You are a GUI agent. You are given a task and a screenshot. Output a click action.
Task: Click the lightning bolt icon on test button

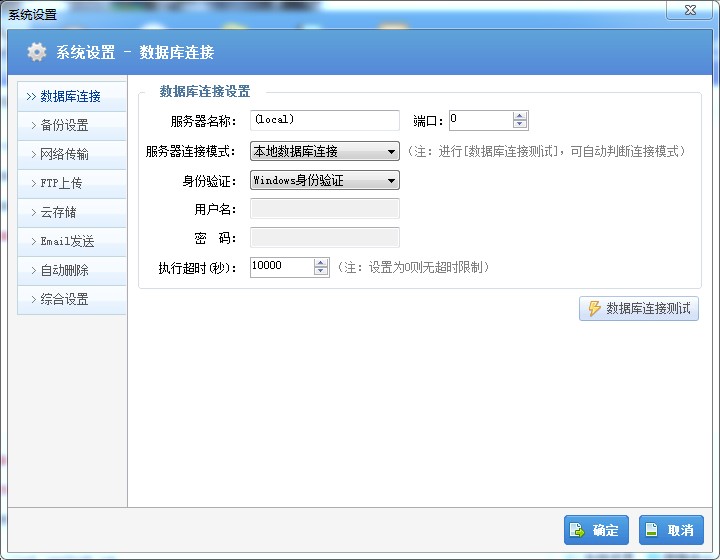(594, 308)
